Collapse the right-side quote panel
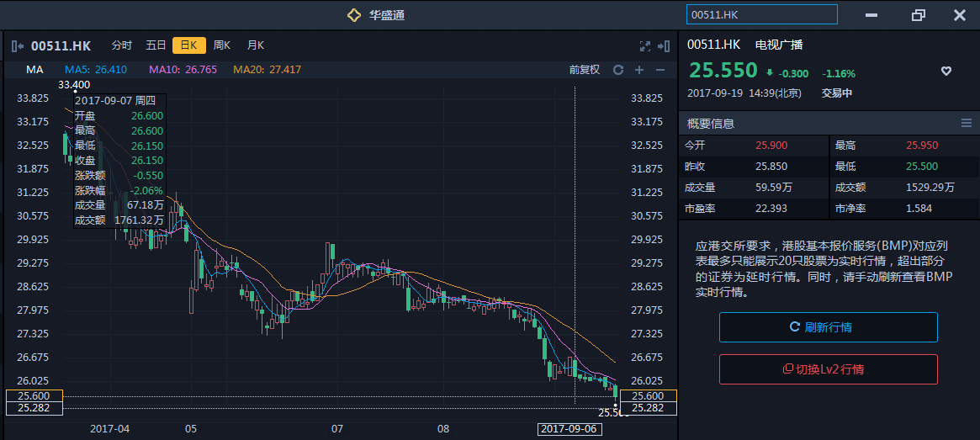The height and width of the screenshot is (440, 980). pos(665,45)
